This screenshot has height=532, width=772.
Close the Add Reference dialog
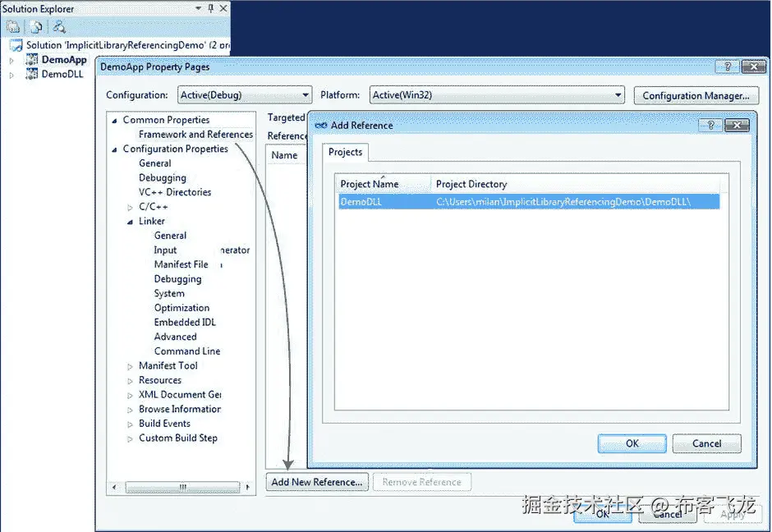(737, 125)
